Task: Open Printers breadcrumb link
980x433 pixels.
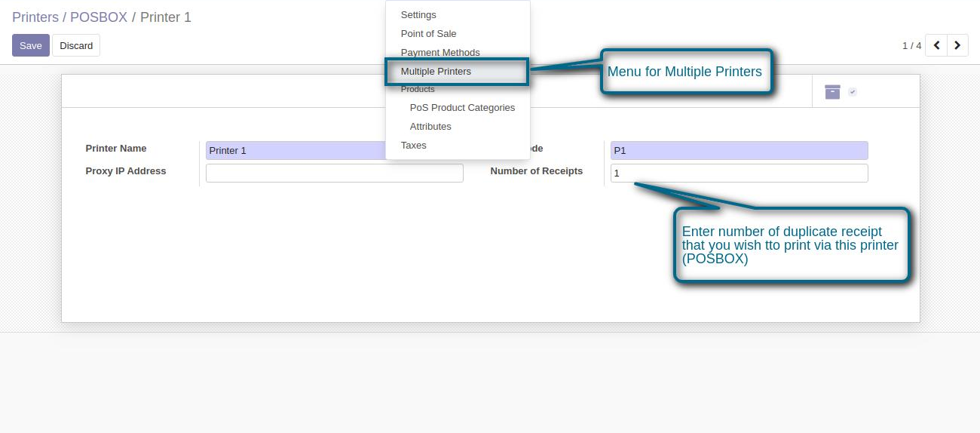Action: 35,17
